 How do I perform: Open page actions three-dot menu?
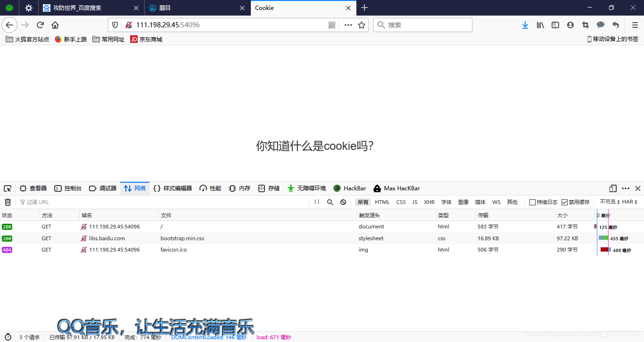348,25
